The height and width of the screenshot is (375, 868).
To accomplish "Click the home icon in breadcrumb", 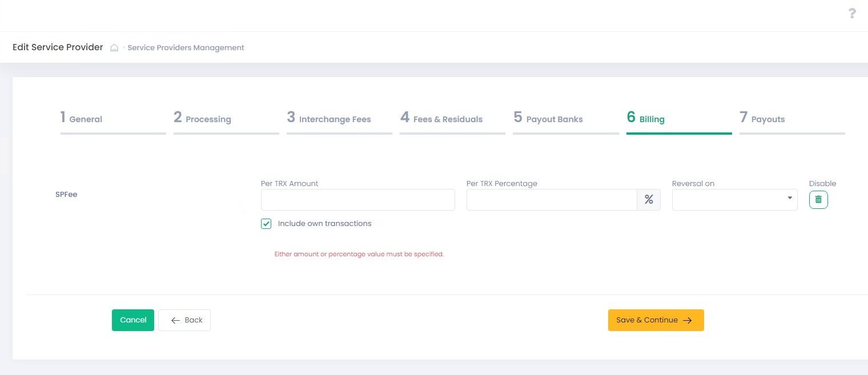I will [x=114, y=48].
